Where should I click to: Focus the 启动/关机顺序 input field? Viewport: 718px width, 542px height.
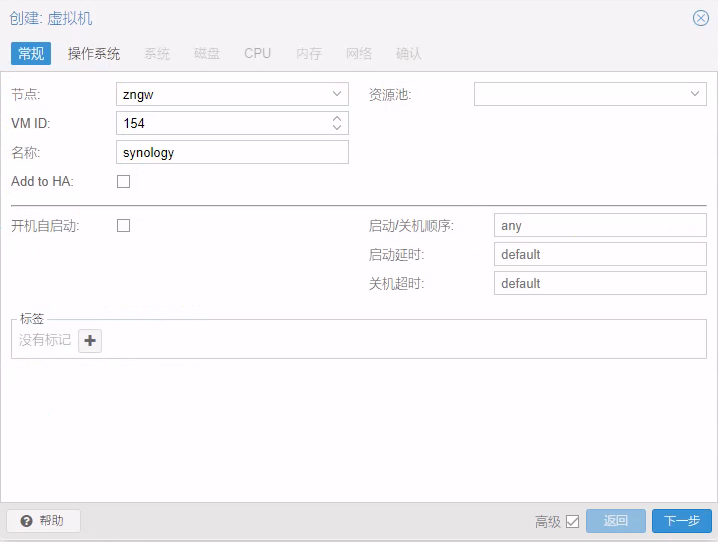[x=600, y=226]
